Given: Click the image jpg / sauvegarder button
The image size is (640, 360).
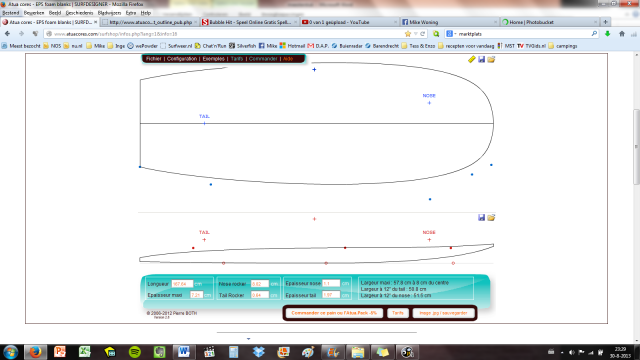Looking at the screenshot, I should 443,313.
